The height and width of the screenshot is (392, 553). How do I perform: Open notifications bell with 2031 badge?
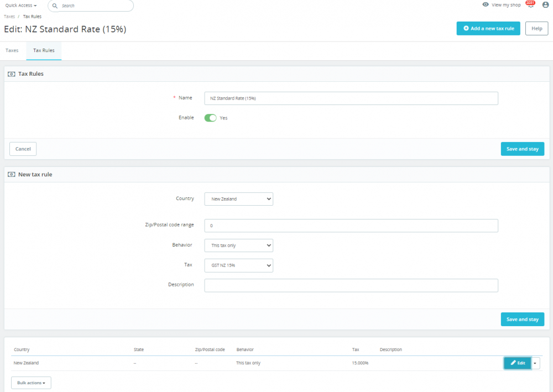pyautogui.click(x=530, y=4)
